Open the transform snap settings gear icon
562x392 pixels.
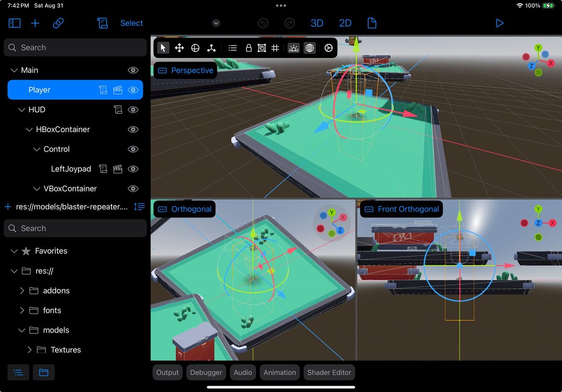(x=328, y=48)
